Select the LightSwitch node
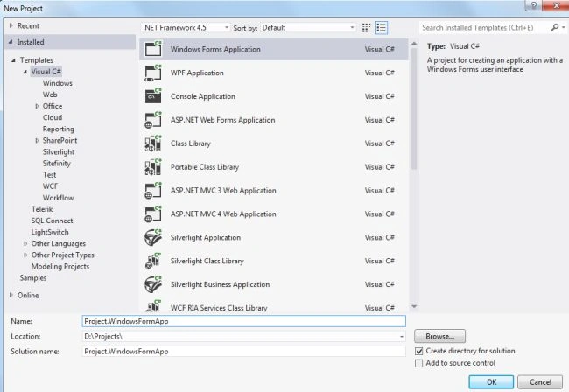The width and height of the screenshot is (569, 392). [50, 232]
